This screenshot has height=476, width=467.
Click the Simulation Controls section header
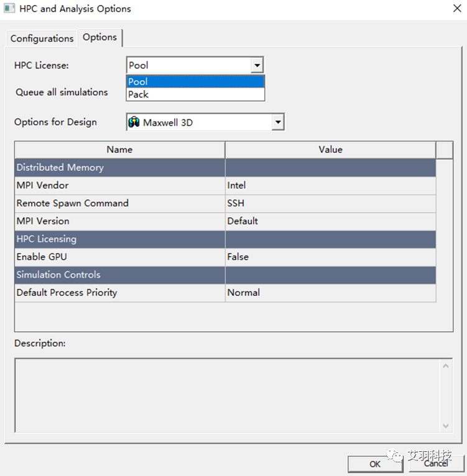tap(225, 275)
